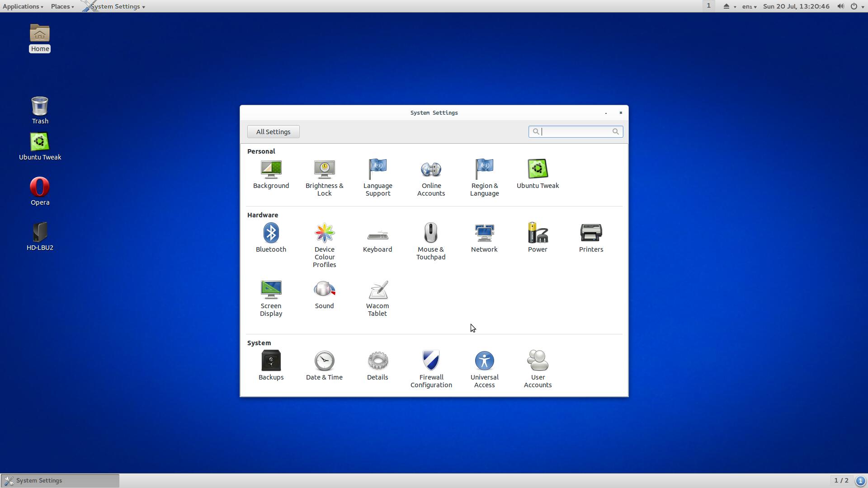Open the Sound settings panel

[x=324, y=294]
